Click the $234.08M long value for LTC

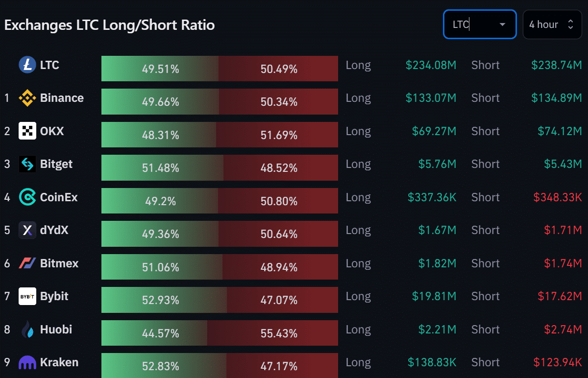click(x=431, y=65)
